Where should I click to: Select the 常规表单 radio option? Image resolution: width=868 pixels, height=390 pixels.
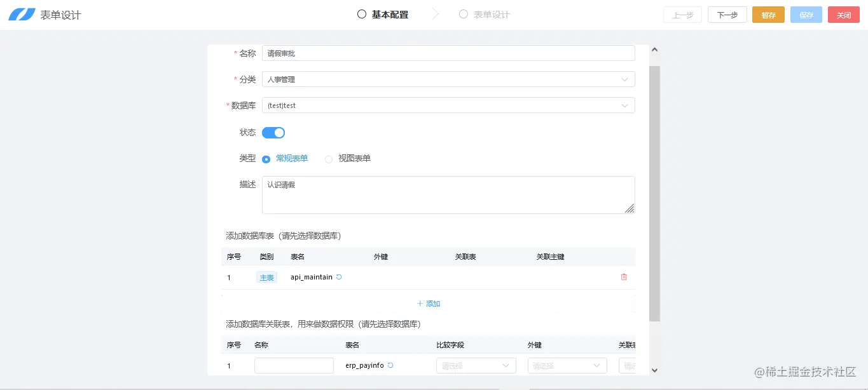click(x=266, y=158)
